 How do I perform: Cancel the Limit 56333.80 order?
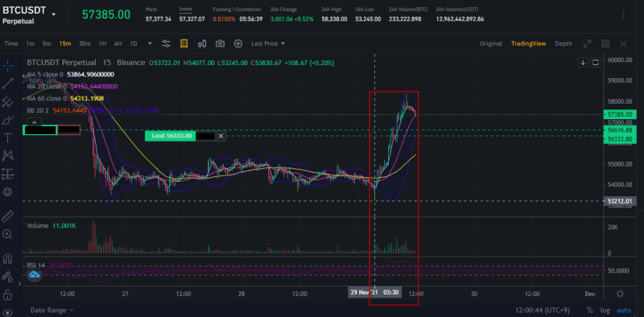tap(221, 136)
